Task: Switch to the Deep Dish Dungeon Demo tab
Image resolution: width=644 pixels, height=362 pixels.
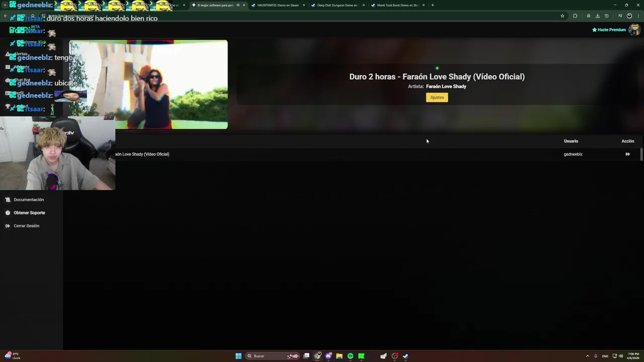Action: pyautogui.click(x=337, y=5)
